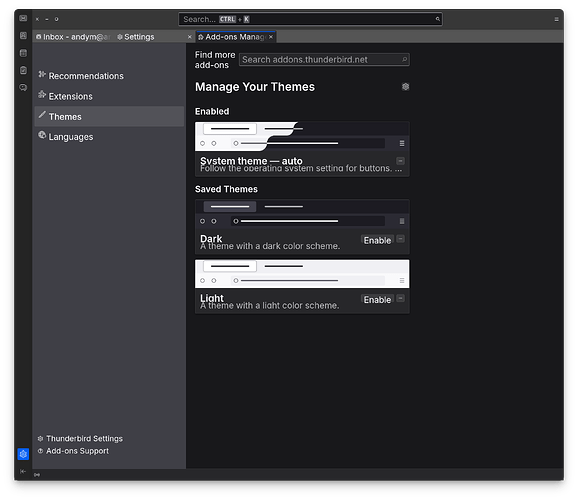The width and height of the screenshot is (577, 500).
Task: Enable the Dark theme
Action: pyautogui.click(x=377, y=240)
